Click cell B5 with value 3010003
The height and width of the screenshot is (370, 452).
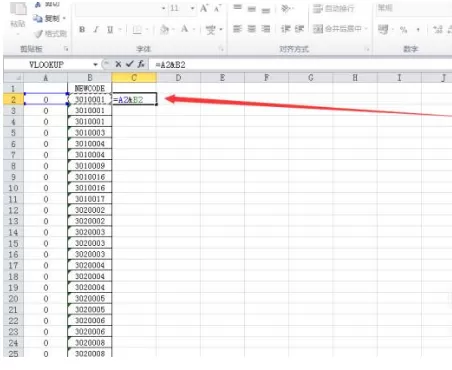click(x=90, y=133)
